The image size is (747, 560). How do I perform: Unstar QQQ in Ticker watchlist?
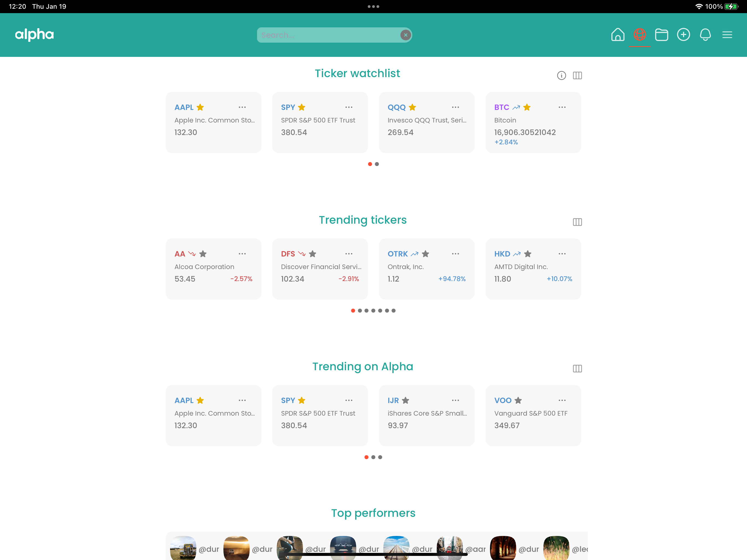click(412, 107)
